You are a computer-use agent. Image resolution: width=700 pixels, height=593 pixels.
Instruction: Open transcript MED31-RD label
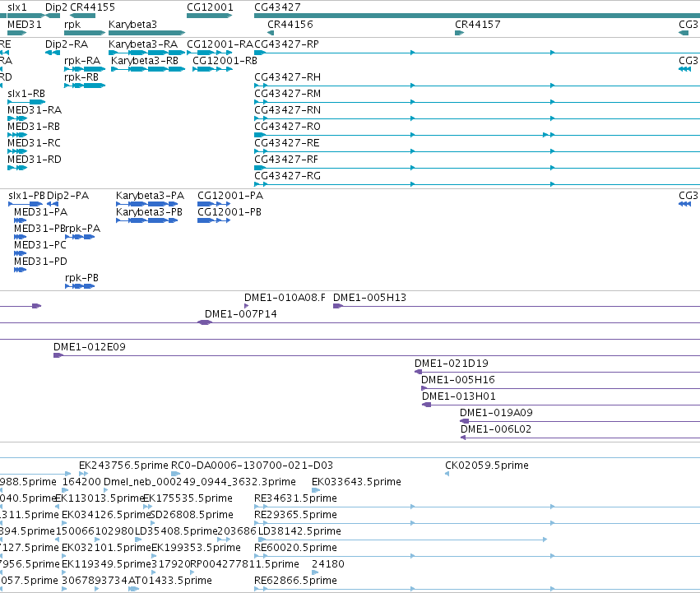pos(35,160)
